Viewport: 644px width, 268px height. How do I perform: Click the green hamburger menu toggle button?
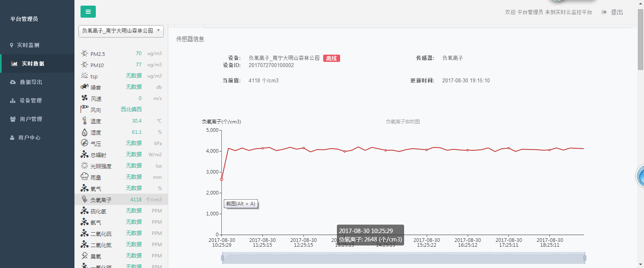88,12
